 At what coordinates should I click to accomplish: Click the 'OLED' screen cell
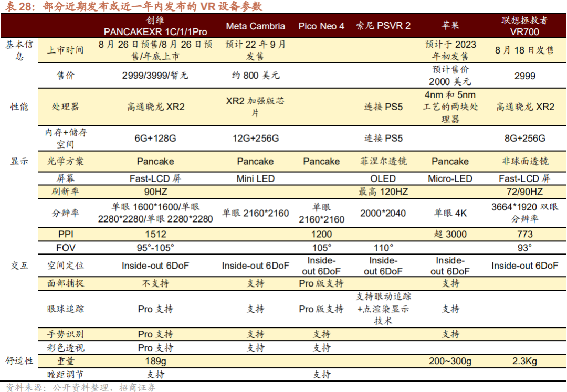[x=383, y=178]
